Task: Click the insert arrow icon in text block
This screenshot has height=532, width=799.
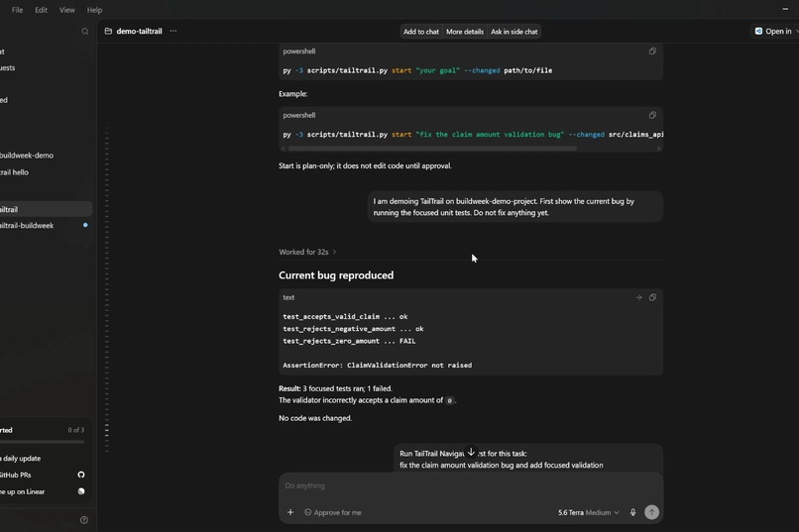Action: [x=639, y=297]
